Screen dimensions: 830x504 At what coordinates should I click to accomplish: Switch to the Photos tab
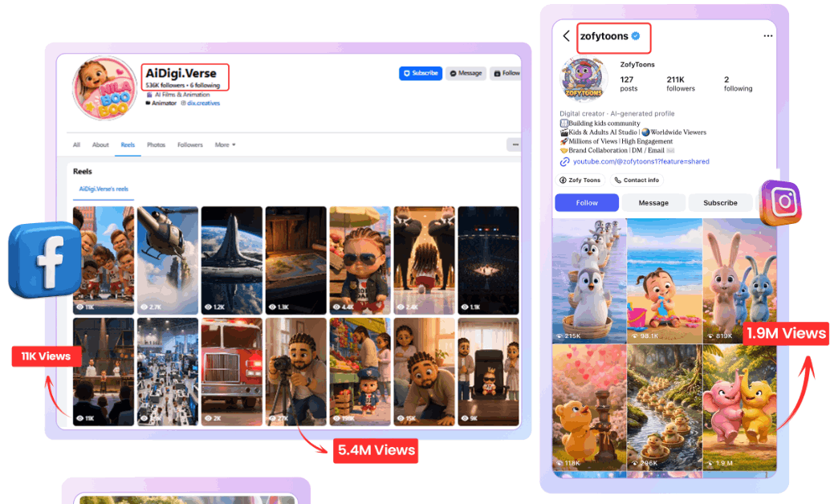point(157,144)
